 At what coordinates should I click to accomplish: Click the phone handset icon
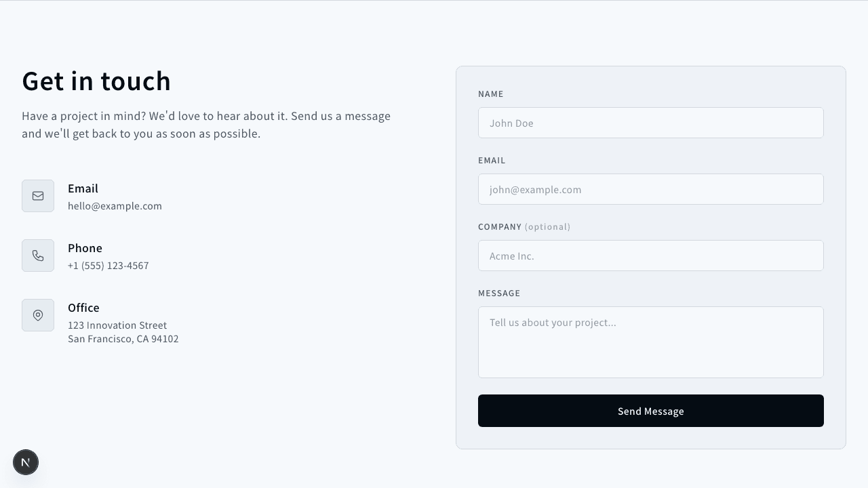(38, 256)
